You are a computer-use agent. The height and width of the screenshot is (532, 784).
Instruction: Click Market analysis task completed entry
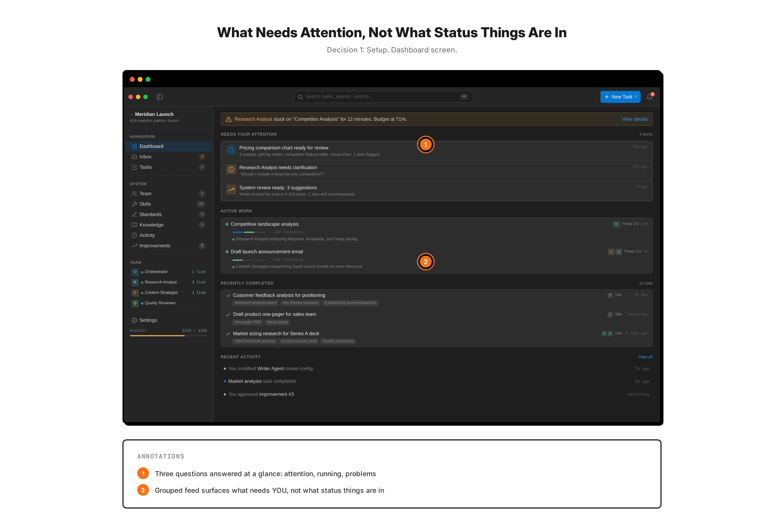[437, 382]
